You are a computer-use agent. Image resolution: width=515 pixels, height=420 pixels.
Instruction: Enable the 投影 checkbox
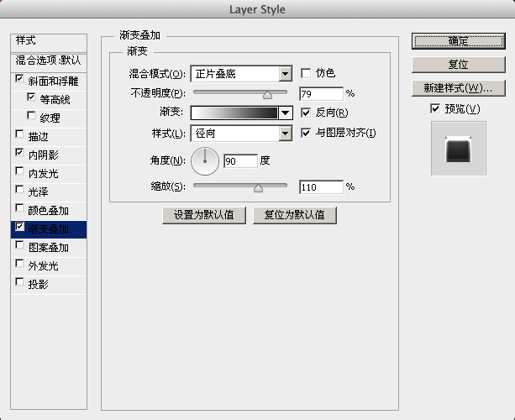click(19, 281)
